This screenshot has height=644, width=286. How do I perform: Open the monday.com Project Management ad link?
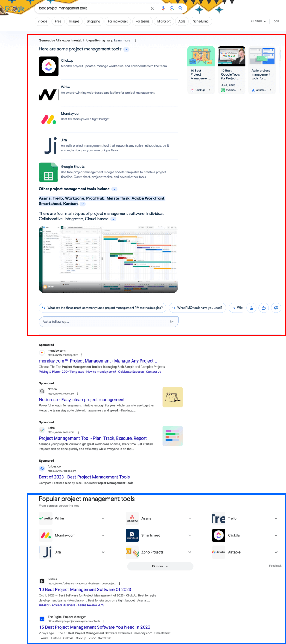tap(98, 361)
